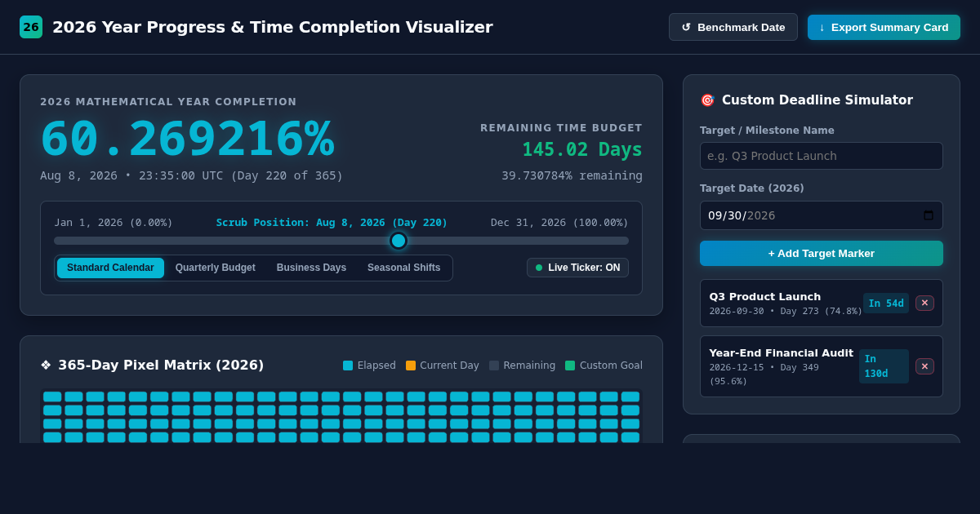This screenshot has width=980, height=514.
Task: Select the Standard Calendar tab
Action: (110, 268)
